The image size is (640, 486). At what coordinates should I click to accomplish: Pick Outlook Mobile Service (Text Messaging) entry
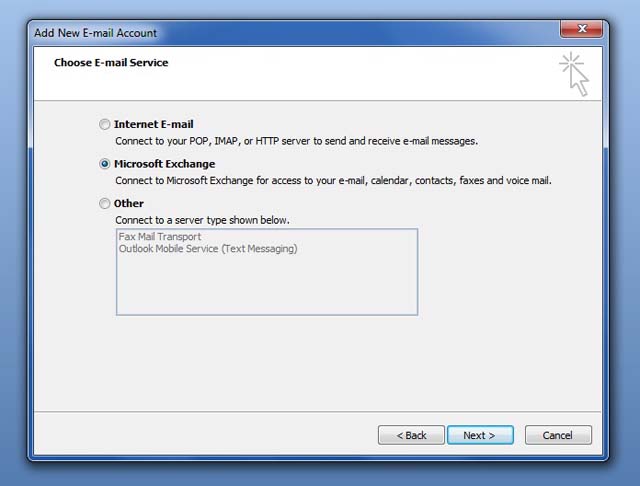208,249
